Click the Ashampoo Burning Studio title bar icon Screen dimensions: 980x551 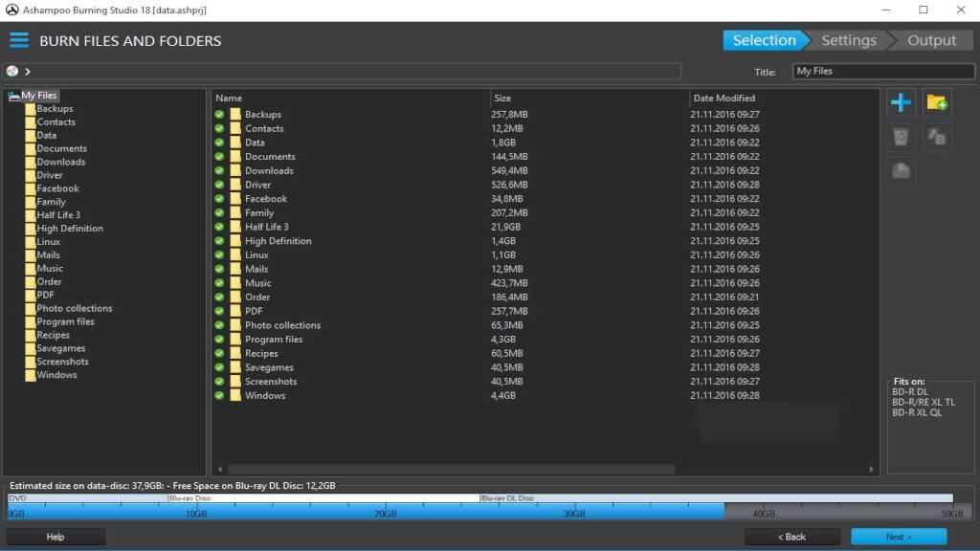(x=11, y=10)
